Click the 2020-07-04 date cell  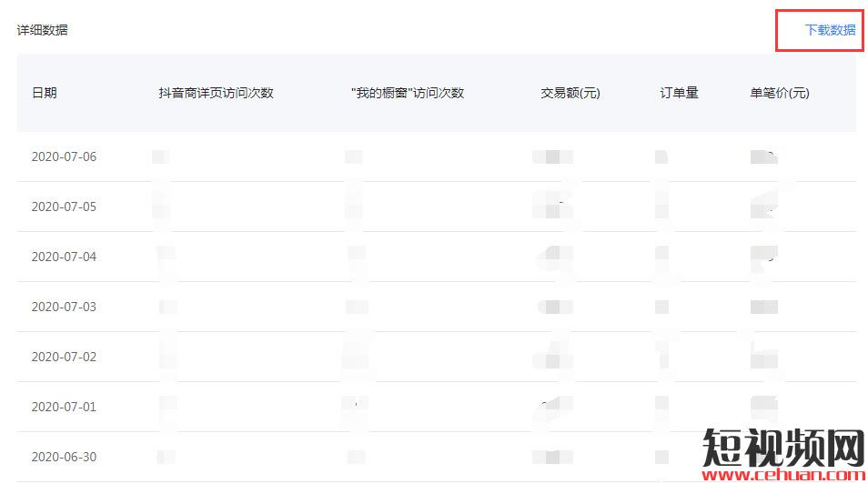click(x=64, y=257)
